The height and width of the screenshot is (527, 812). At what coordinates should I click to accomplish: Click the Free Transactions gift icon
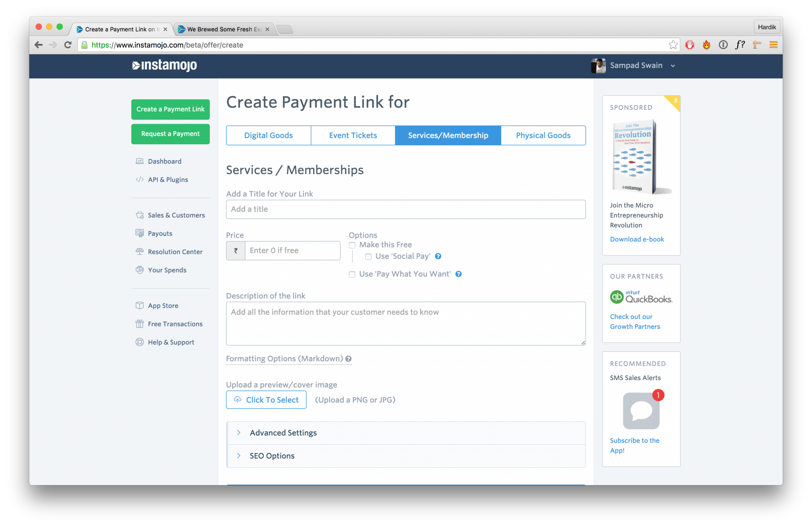click(140, 324)
